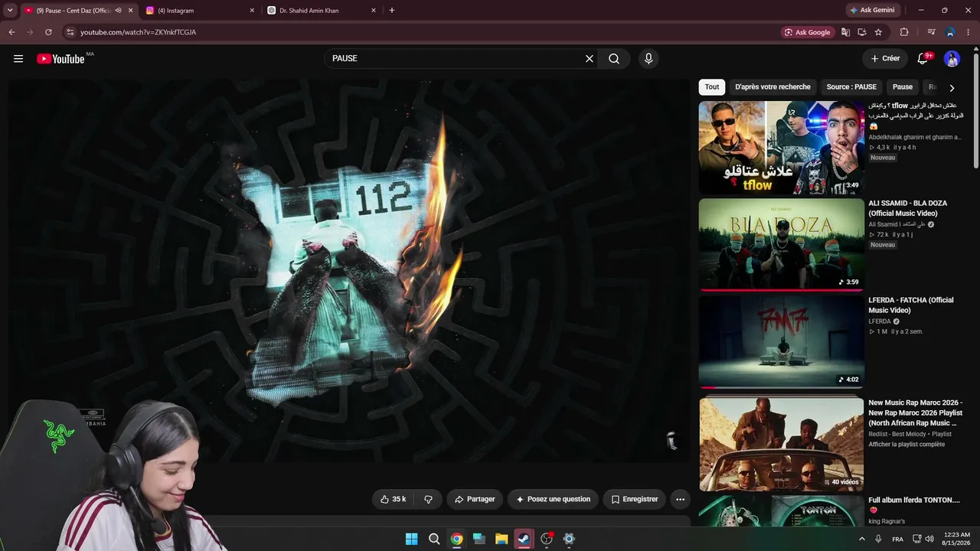Clear the PAUSE search query
The width and height of the screenshot is (980, 551).
[x=590, y=59]
